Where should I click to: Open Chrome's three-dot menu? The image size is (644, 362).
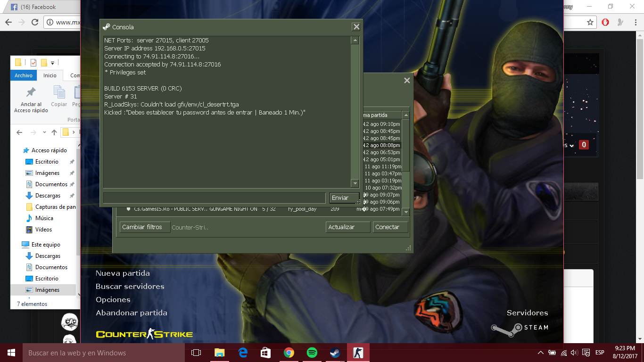[635, 22]
